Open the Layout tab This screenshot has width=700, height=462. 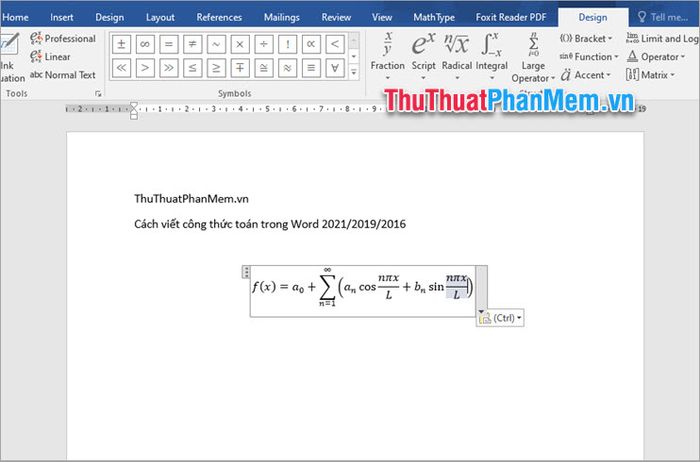[160, 17]
